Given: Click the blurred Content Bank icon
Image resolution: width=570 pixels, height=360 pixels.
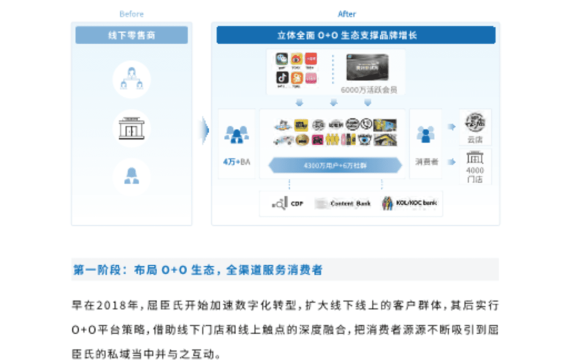Looking at the screenshot, I should tap(321, 204).
